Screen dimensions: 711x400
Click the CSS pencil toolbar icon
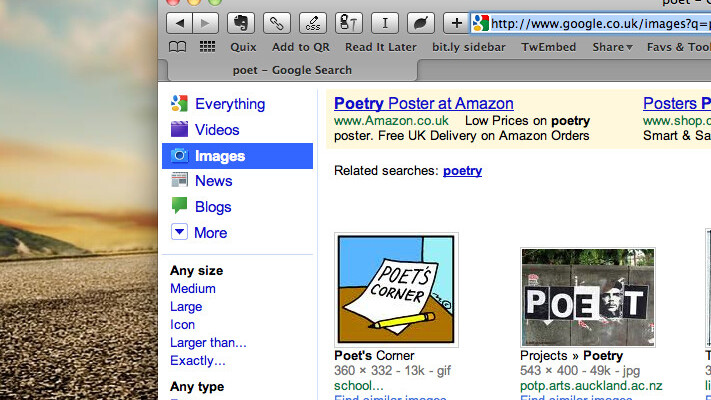pyautogui.click(x=313, y=23)
